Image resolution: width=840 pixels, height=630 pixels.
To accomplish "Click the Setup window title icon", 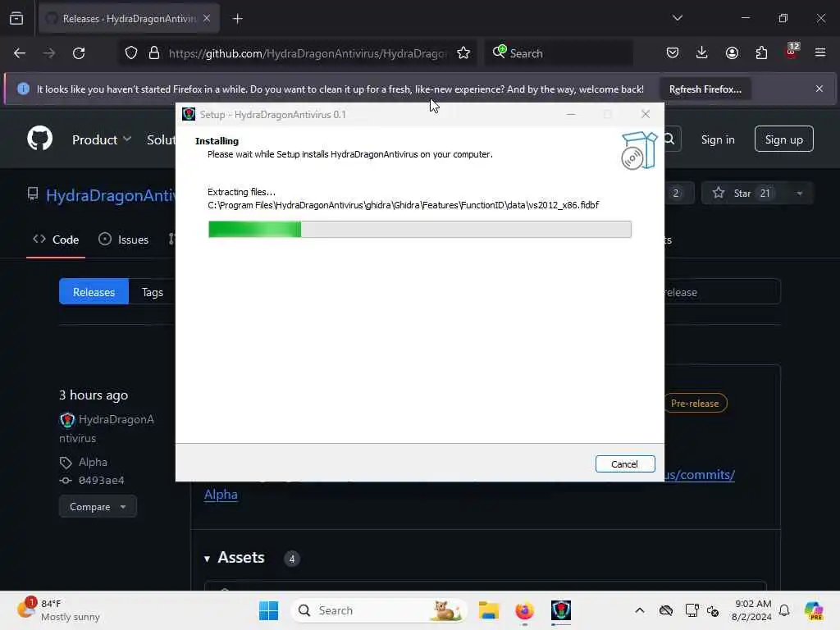I will (x=189, y=114).
